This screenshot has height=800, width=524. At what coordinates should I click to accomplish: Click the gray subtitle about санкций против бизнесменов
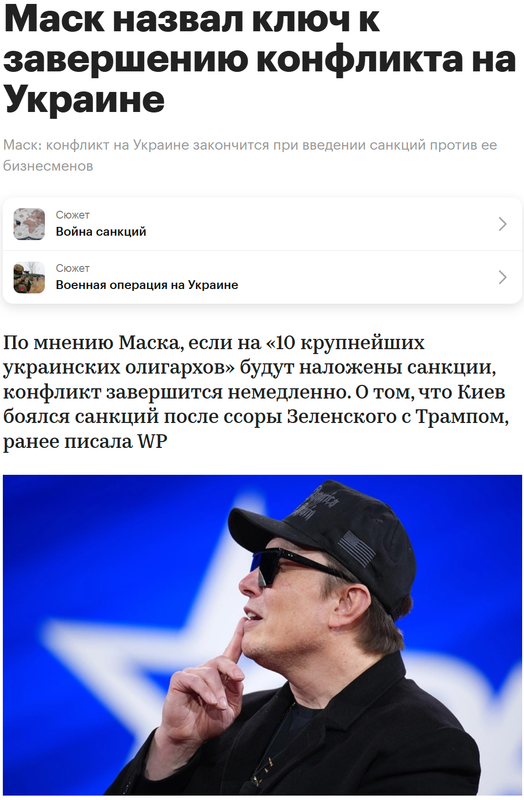250,155
